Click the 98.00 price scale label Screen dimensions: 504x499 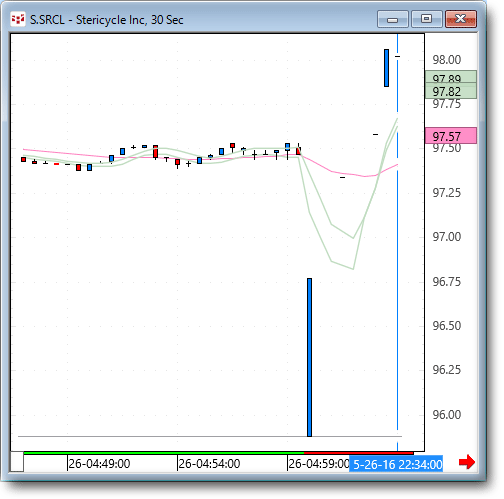pyautogui.click(x=447, y=60)
